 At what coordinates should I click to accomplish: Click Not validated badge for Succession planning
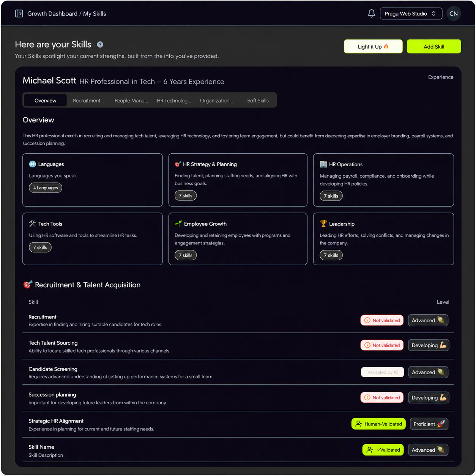[x=382, y=397]
